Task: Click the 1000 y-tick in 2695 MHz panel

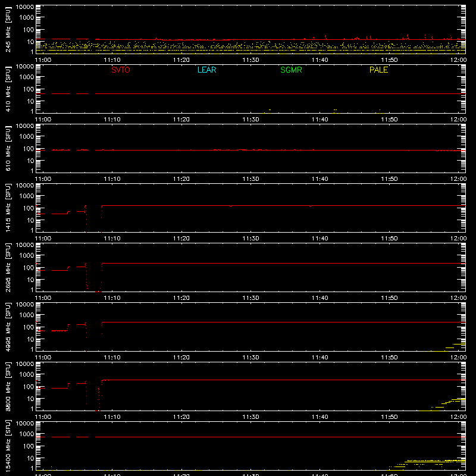Action: tap(26, 256)
